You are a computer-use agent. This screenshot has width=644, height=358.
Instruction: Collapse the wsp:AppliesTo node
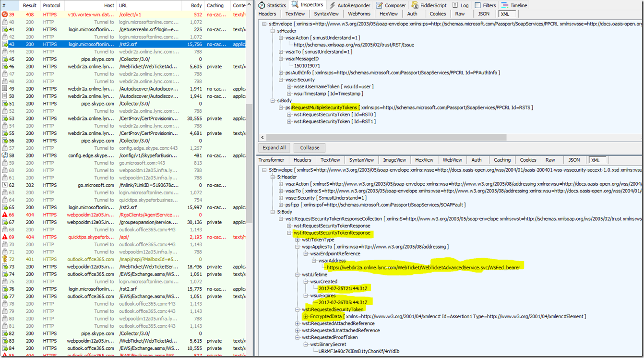tap(297, 247)
